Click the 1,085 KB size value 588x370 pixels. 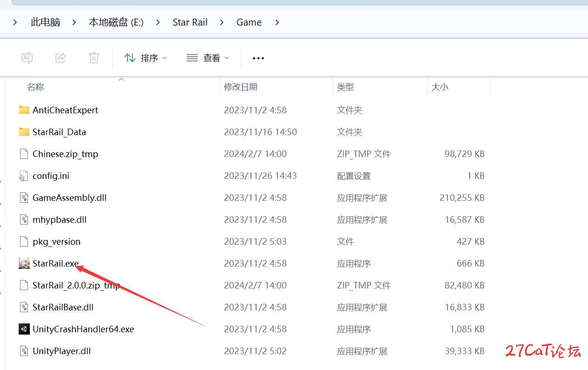467,329
